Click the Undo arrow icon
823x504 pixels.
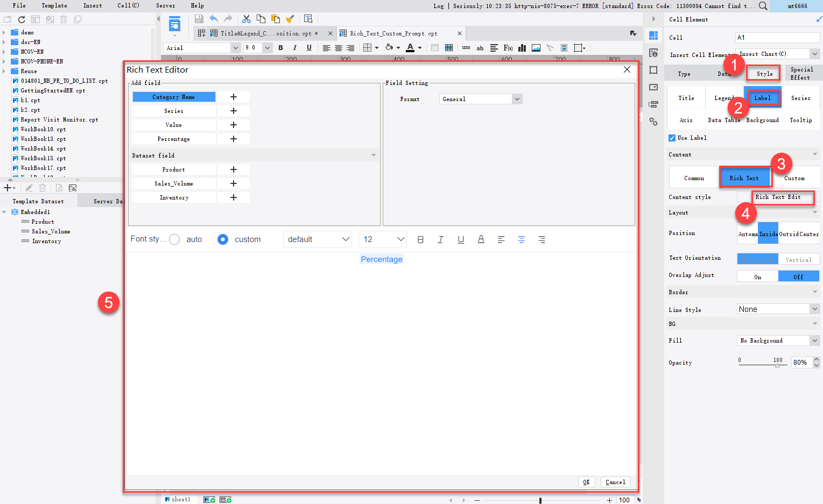214,19
